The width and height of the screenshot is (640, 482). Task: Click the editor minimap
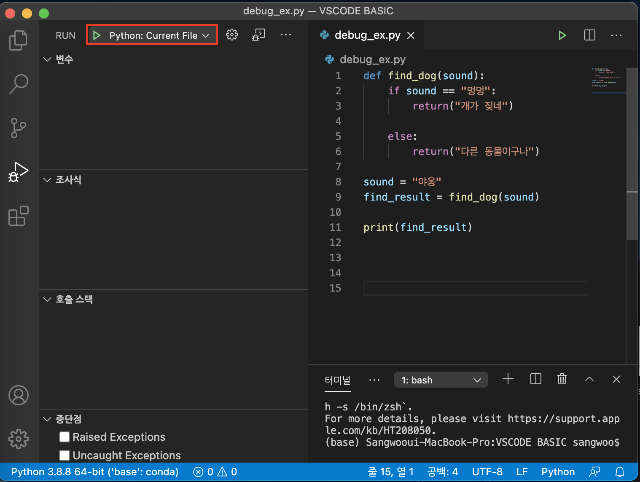tap(608, 80)
